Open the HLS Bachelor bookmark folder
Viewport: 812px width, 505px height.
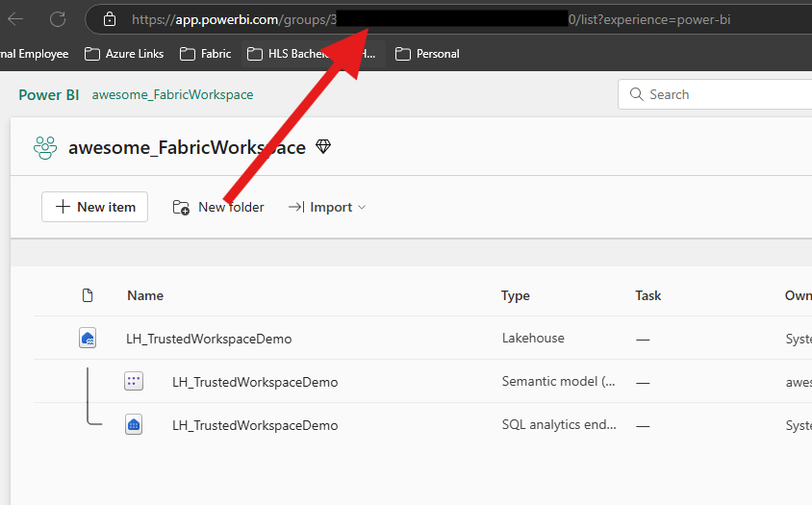(x=313, y=54)
